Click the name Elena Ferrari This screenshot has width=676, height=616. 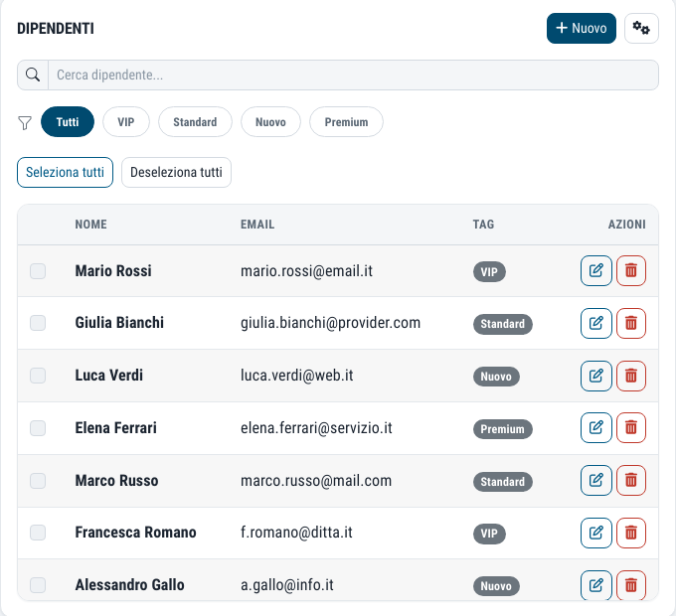tap(116, 428)
